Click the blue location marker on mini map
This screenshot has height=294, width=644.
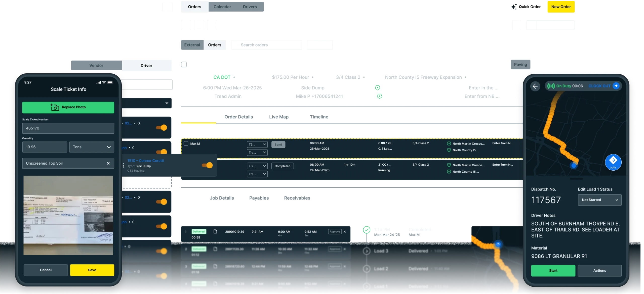[498, 244]
